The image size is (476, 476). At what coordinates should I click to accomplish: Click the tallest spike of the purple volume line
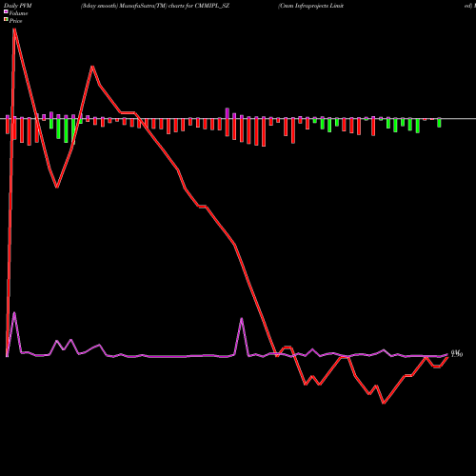[x=14, y=313]
